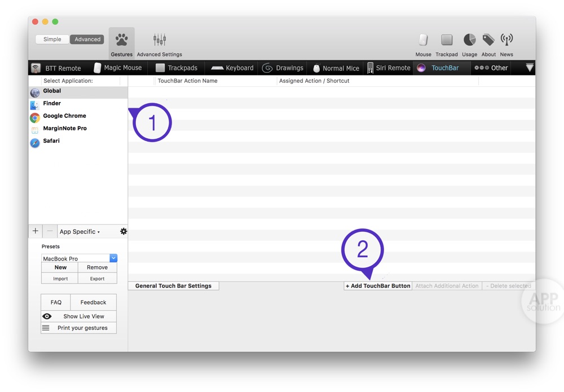
Task: Open the Gestures paw icon
Action: [121, 40]
